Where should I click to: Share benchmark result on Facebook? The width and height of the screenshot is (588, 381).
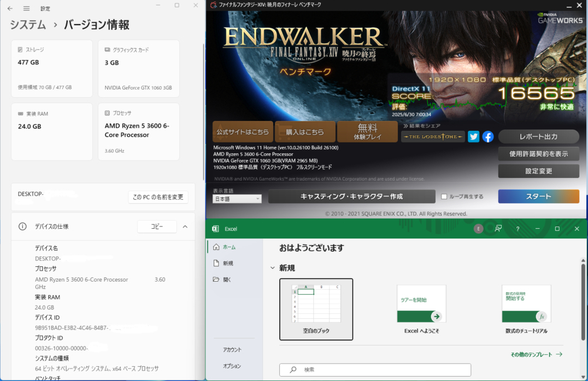[x=488, y=137]
